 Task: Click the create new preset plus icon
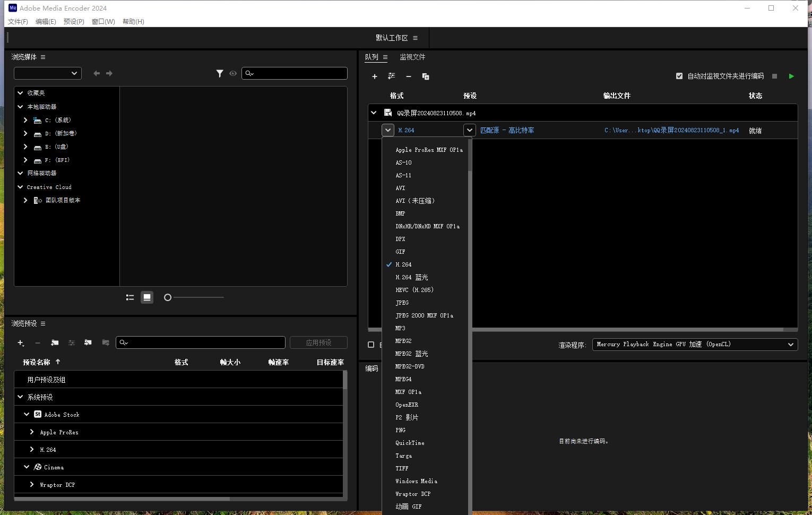[x=21, y=343]
